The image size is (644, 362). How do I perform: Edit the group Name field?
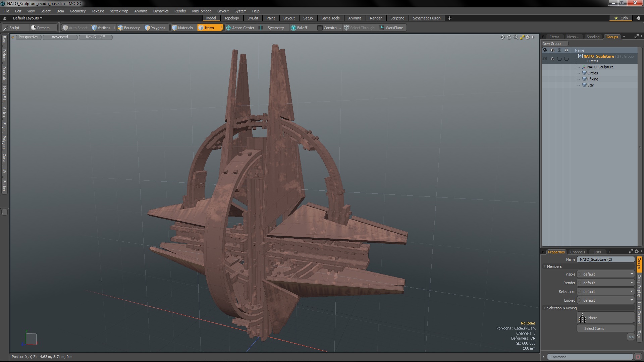605,259
